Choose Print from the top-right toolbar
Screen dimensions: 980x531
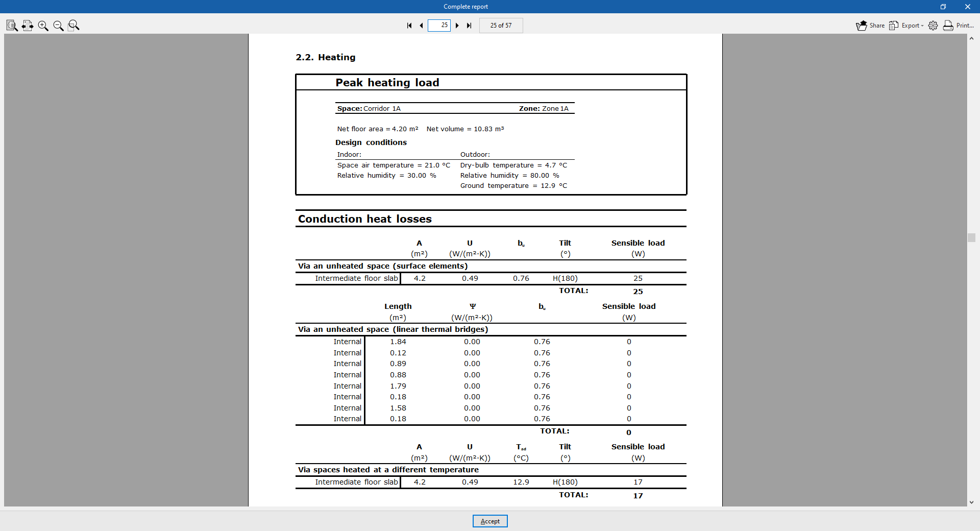click(x=964, y=26)
